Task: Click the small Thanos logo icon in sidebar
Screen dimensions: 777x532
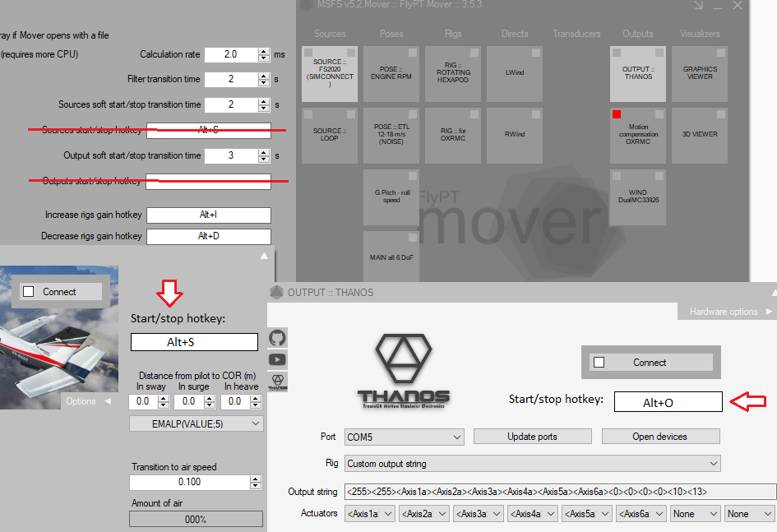Action: (x=278, y=382)
